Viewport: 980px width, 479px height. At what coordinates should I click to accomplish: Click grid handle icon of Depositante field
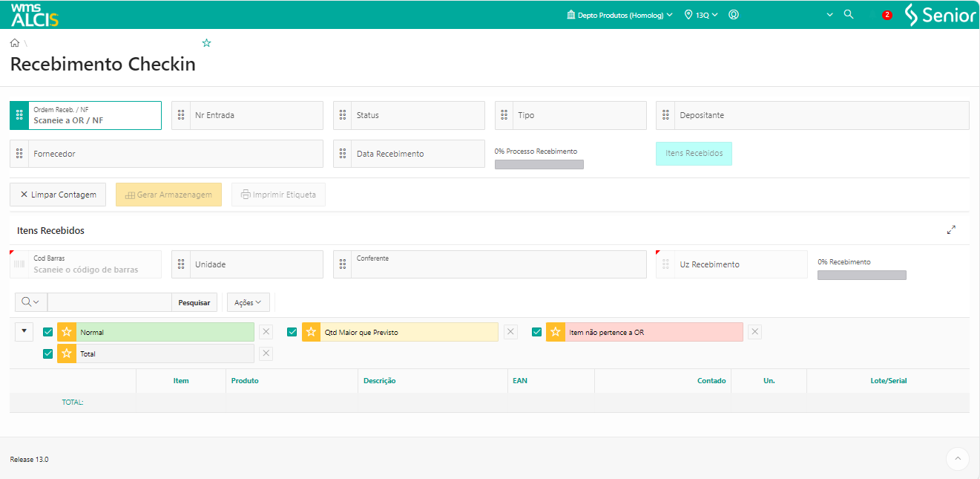(x=665, y=115)
